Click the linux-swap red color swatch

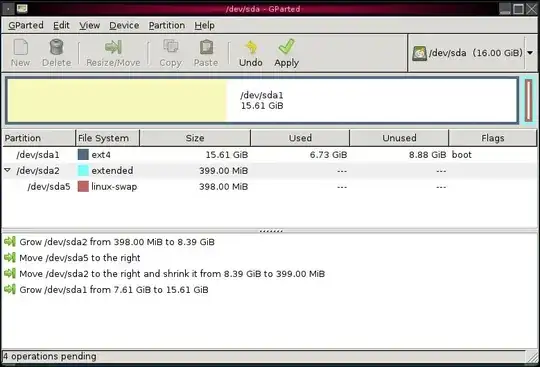pyautogui.click(x=83, y=187)
